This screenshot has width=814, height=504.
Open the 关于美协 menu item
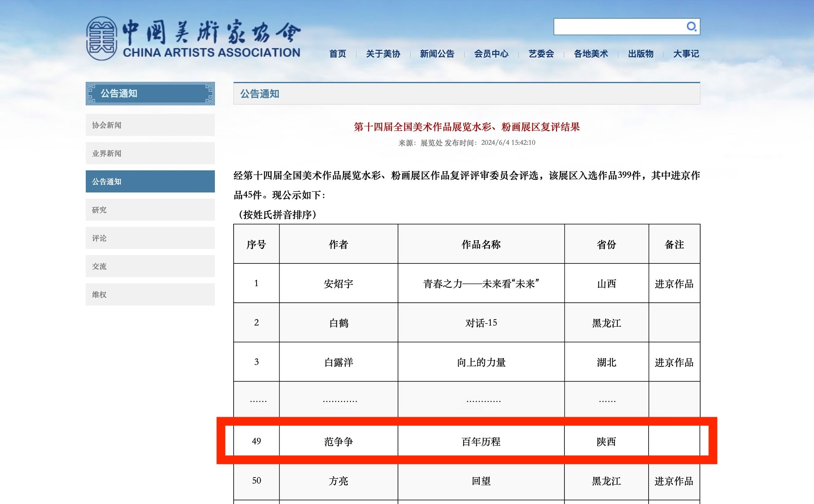point(383,54)
